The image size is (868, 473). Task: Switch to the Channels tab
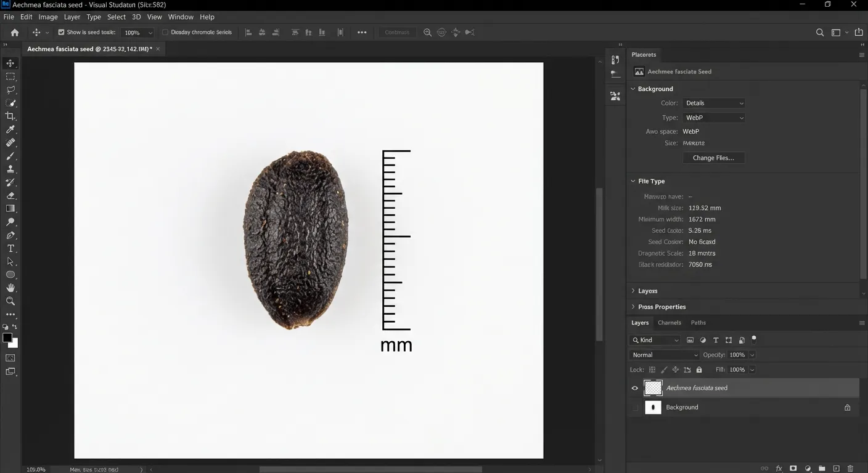669,323
